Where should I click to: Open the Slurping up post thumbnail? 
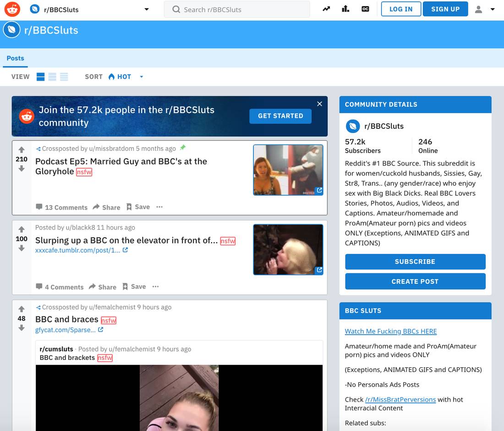coord(288,249)
